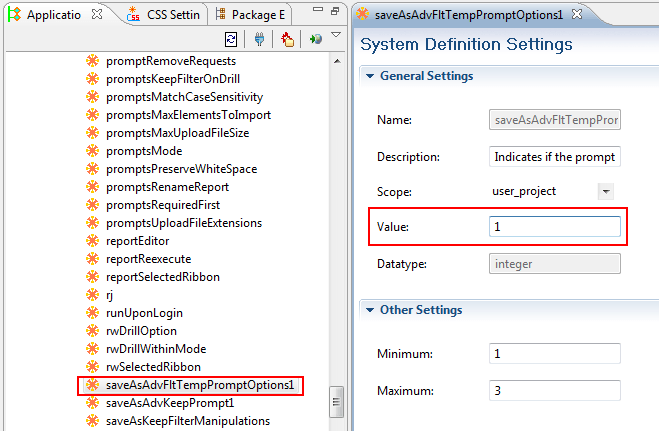
Task: Select the saveAsAdvFltTempPromptOptions1 editor tab
Action: click(x=468, y=15)
